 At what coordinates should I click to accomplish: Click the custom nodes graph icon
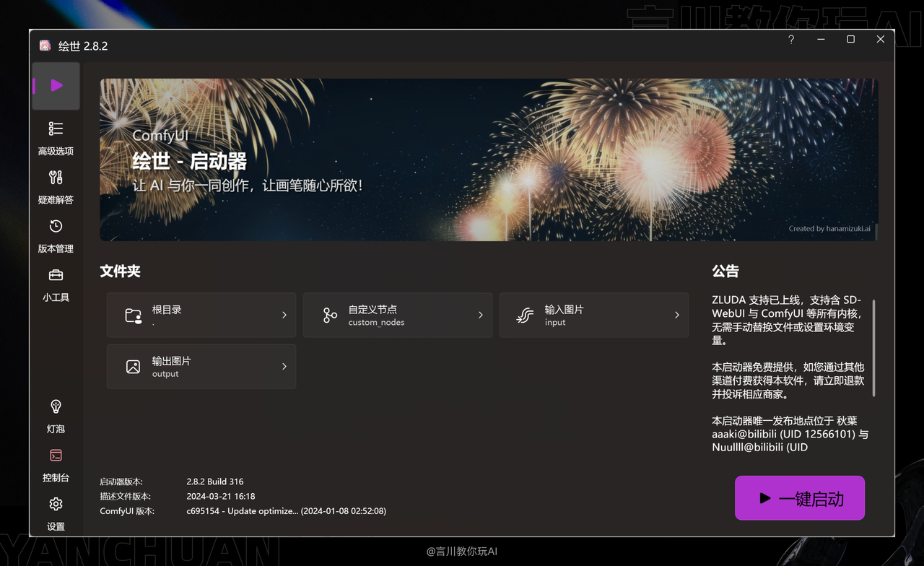[329, 315]
